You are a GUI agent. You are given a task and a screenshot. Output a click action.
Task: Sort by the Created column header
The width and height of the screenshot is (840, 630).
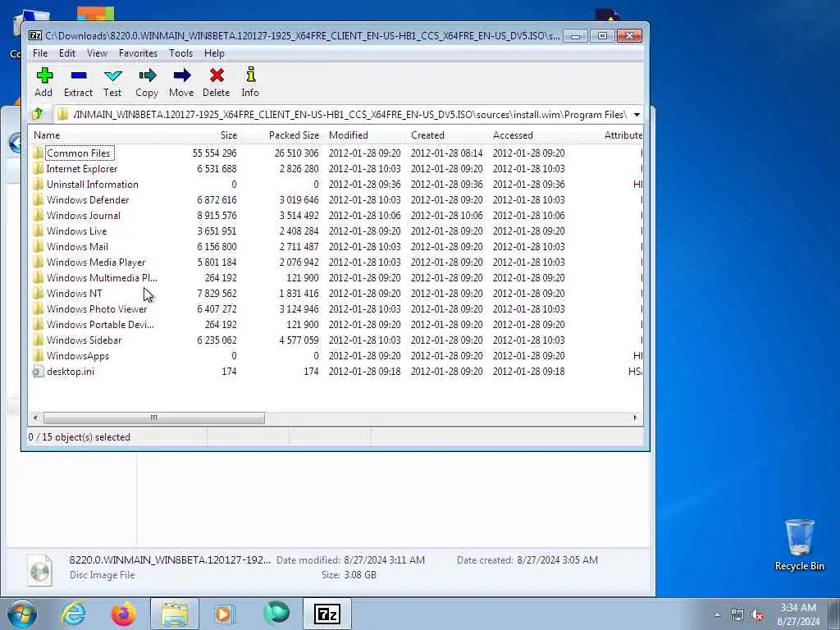tap(447, 135)
